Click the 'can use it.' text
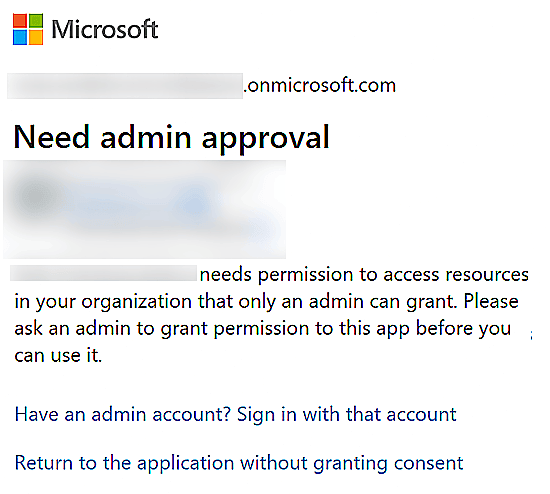 pyautogui.click(x=58, y=355)
